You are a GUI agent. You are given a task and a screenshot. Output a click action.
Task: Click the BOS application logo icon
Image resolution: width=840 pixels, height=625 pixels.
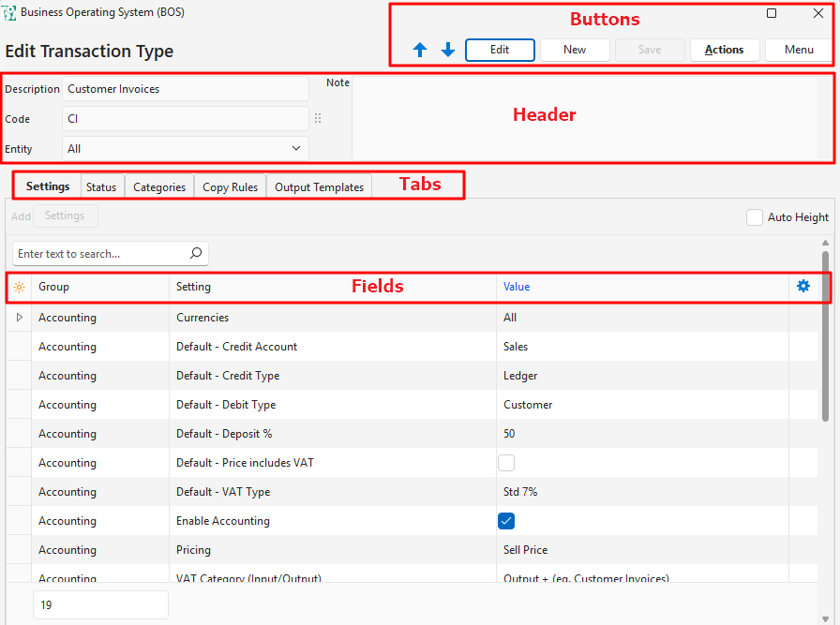point(10,13)
